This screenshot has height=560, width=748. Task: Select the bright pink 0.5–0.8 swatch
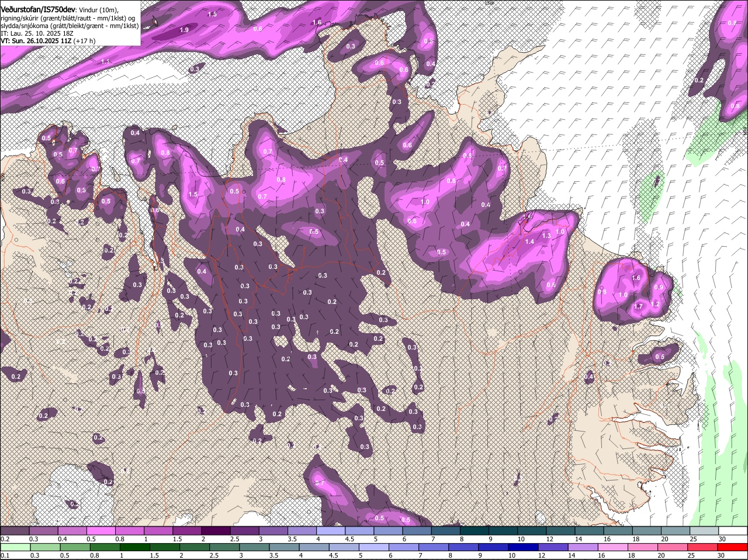101,530
